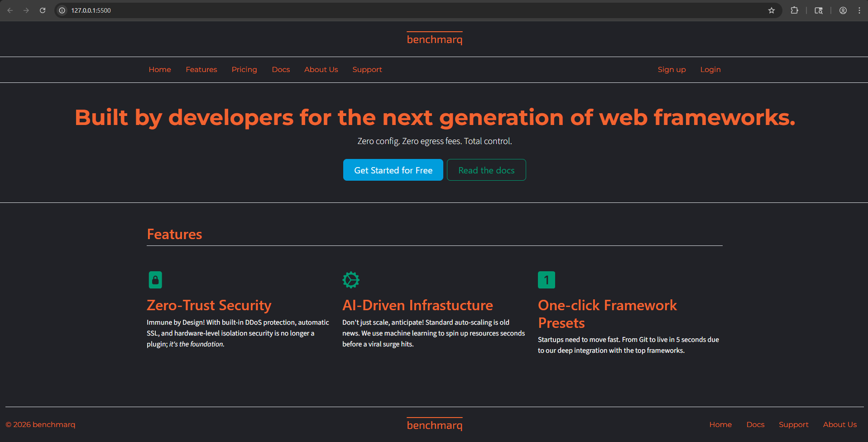Open the browser profile icon
The height and width of the screenshot is (442, 868).
(843, 10)
